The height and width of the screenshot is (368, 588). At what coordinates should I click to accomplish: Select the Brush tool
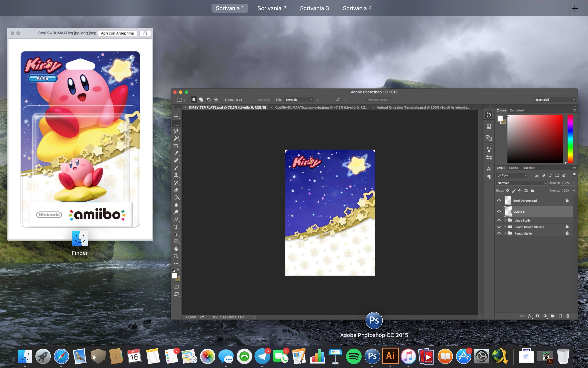176,168
